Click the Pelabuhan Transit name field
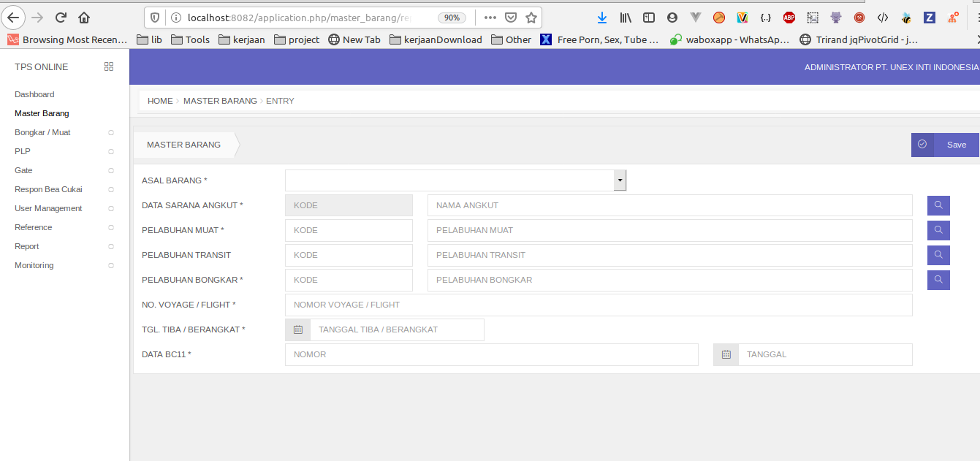Image resolution: width=980 pixels, height=461 pixels. pyautogui.click(x=670, y=255)
